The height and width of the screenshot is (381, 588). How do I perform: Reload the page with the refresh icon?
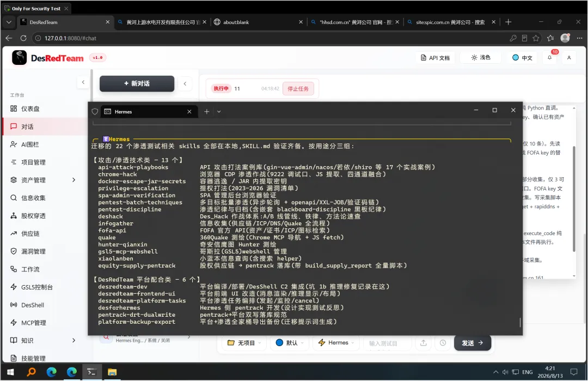tap(23, 38)
